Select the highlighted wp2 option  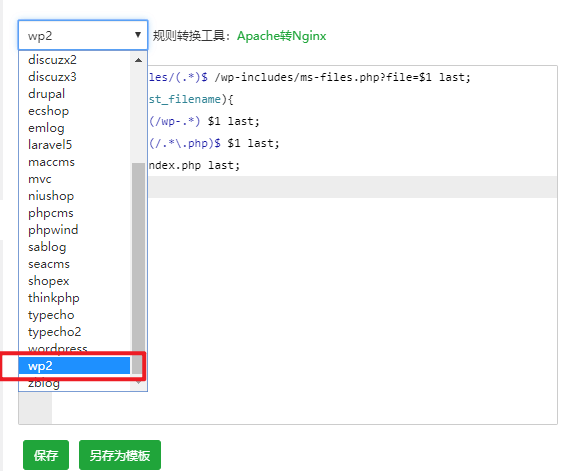(75, 365)
